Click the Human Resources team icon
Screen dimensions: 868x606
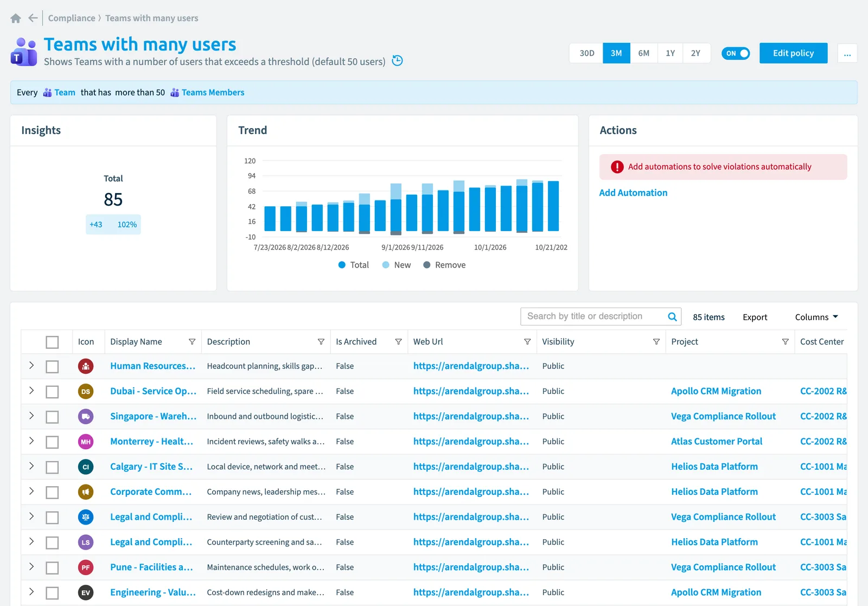point(86,366)
